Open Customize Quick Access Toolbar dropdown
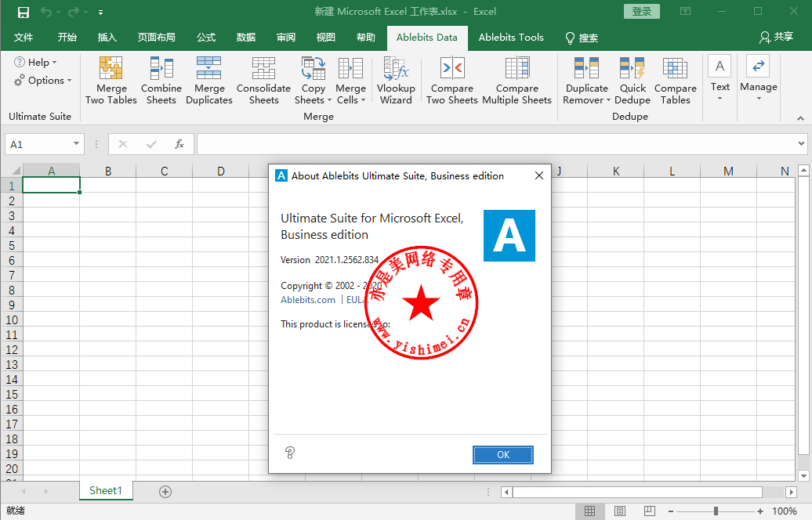The height and width of the screenshot is (520, 812). tap(100, 12)
